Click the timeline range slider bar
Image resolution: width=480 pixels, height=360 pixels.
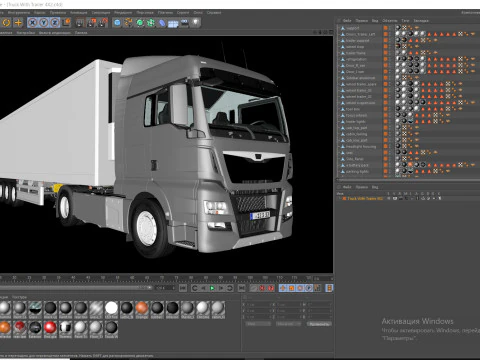coord(76,287)
